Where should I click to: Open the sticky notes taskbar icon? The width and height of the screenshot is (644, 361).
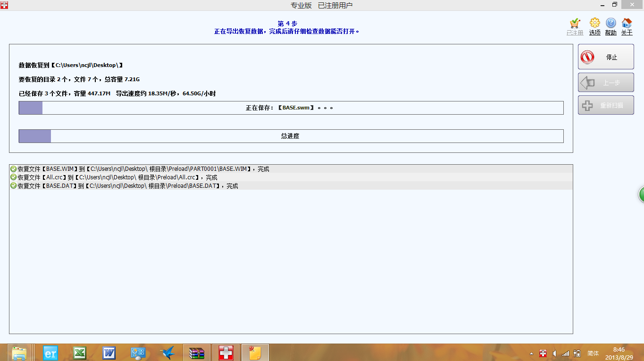(x=255, y=353)
